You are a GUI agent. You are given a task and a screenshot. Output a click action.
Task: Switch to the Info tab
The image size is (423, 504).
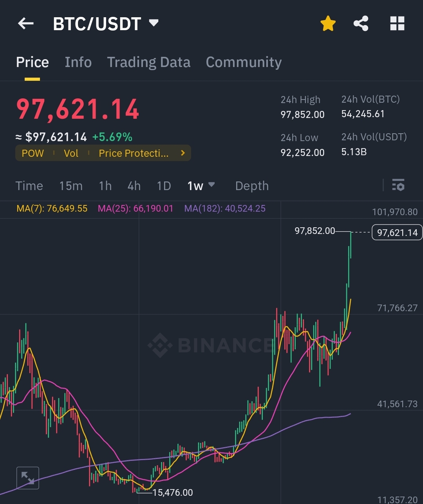78,62
